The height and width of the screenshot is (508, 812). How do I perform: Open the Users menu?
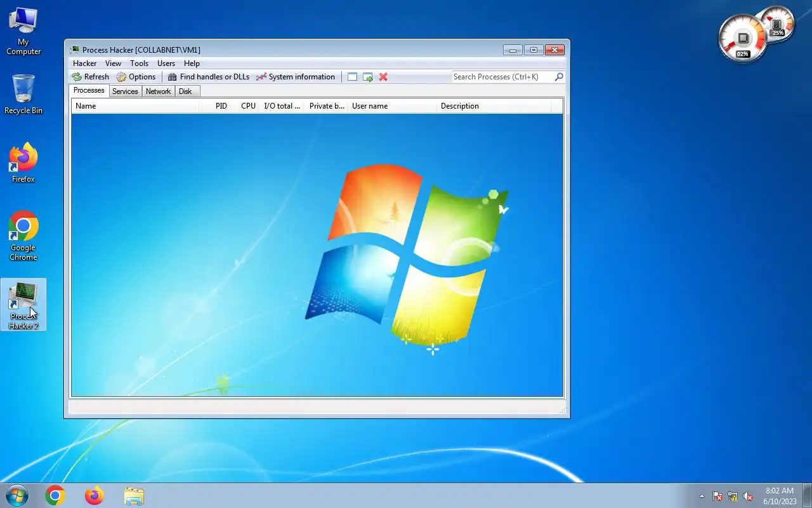[166, 63]
